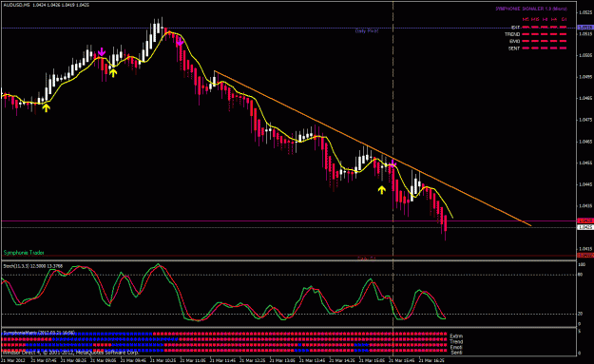The width and height of the screenshot is (594, 364).
Task: Click the TREND row D1 signal arrow
Action: point(563,34)
